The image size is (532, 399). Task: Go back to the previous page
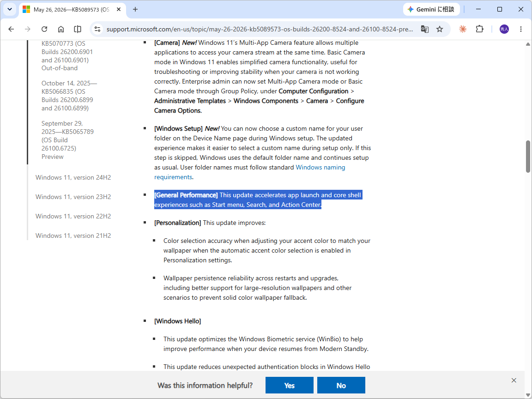pyautogui.click(x=11, y=29)
